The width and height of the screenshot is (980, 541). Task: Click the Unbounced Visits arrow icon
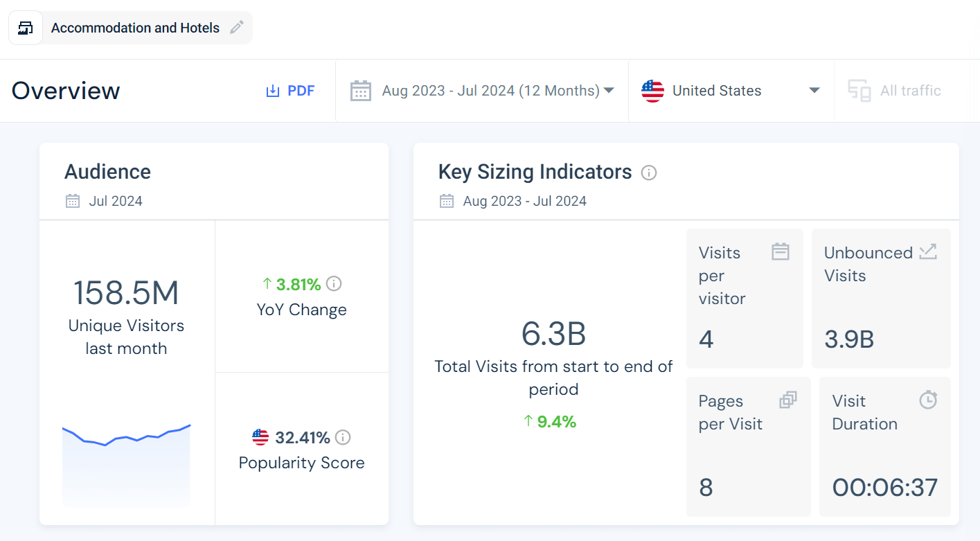click(927, 251)
